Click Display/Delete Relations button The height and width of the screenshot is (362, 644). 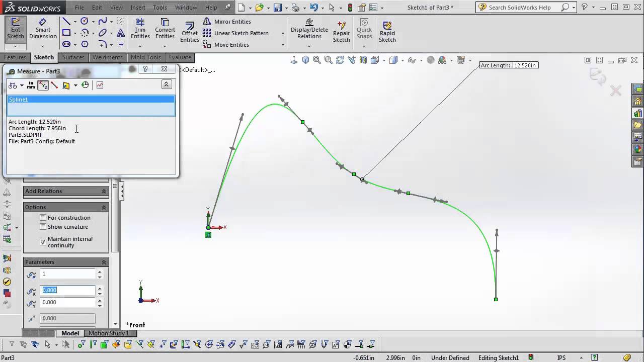pos(309,29)
